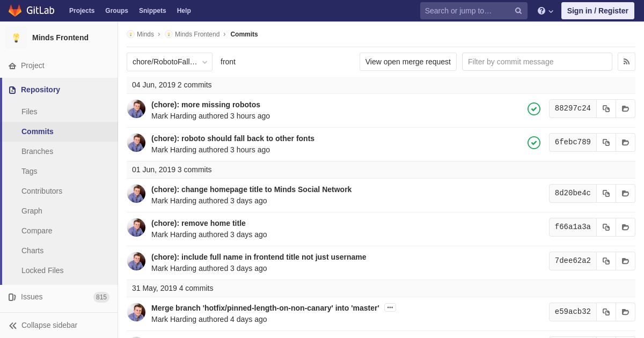
Task: Collapse the sidebar
Action: tap(59, 325)
